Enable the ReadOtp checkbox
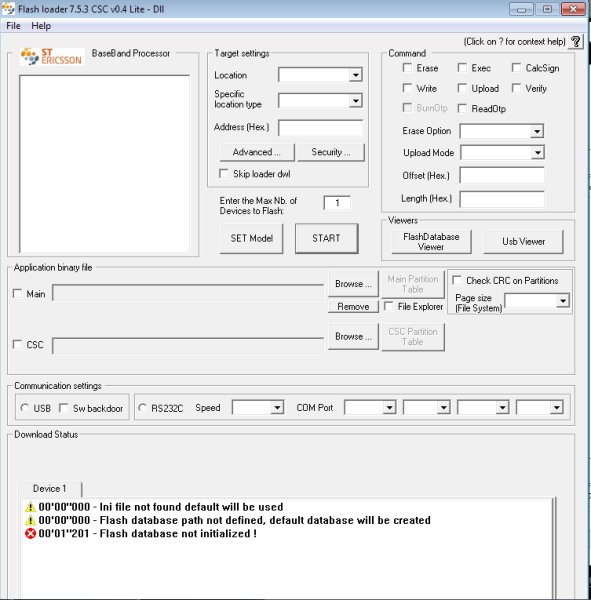The width and height of the screenshot is (591, 600). pos(462,108)
